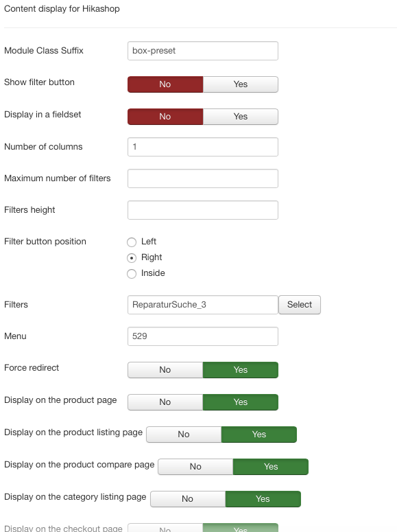Turn Force redirect to No
Screen dimensions: 397x532
(165, 370)
